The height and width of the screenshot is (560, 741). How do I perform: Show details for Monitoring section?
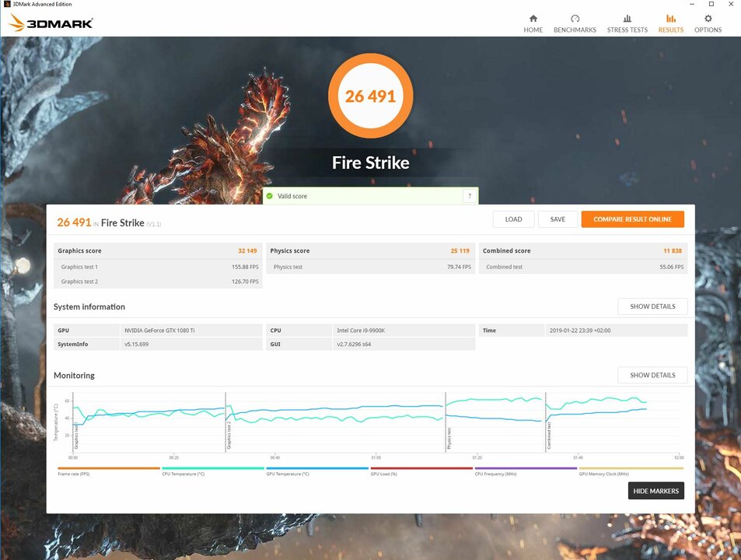point(652,375)
